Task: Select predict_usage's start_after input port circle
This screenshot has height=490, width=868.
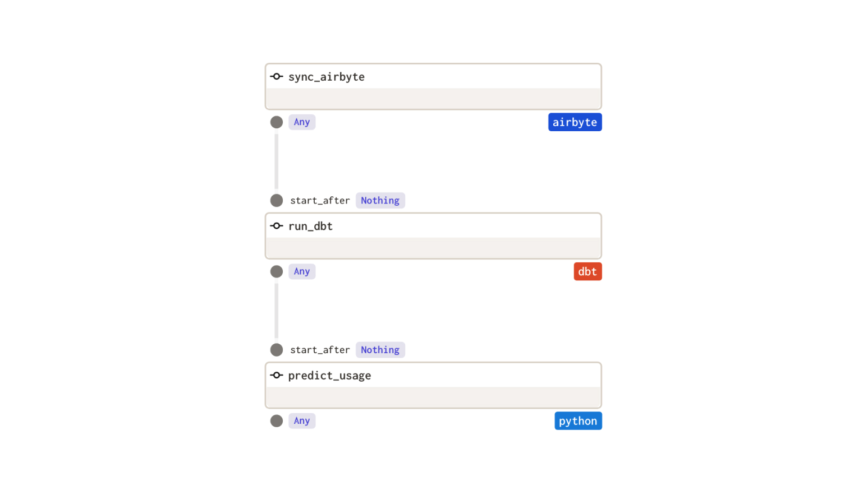Action: point(277,350)
